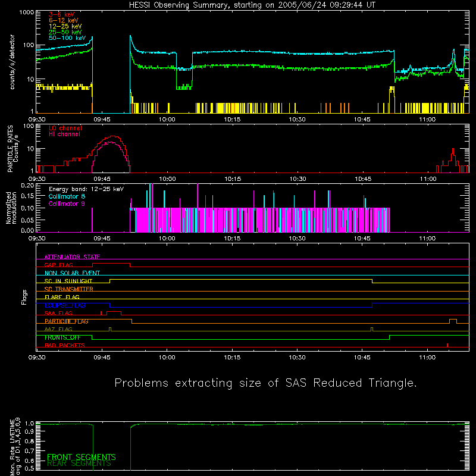This screenshot has height=476, width=476.
Task: Select the BAD_PACKETS flag label
Action: (65, 345)
